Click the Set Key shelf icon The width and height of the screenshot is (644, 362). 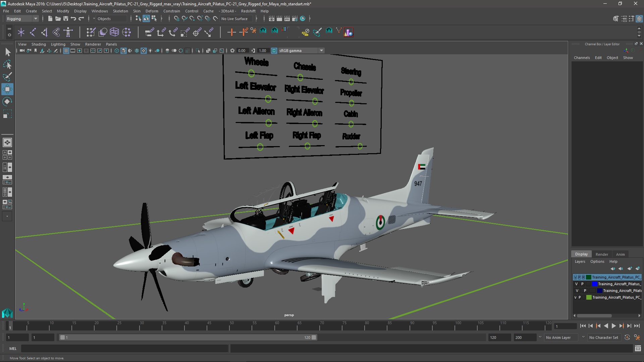(231, 32)
